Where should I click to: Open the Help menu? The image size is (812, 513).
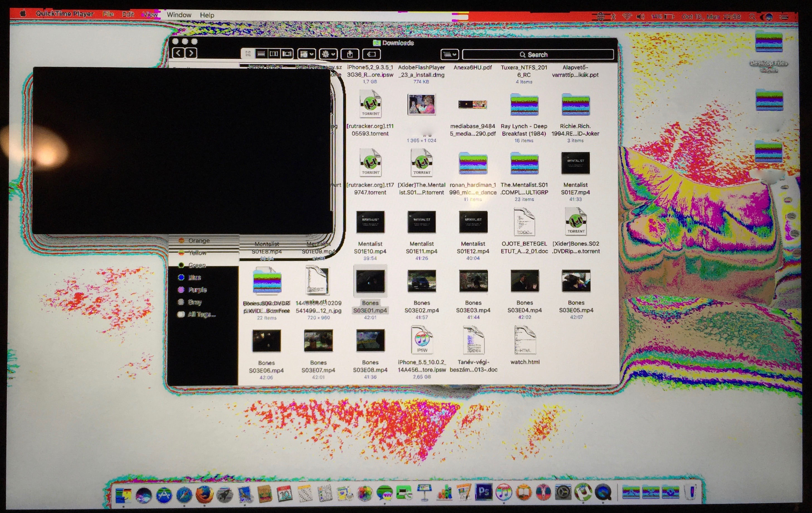207,15
